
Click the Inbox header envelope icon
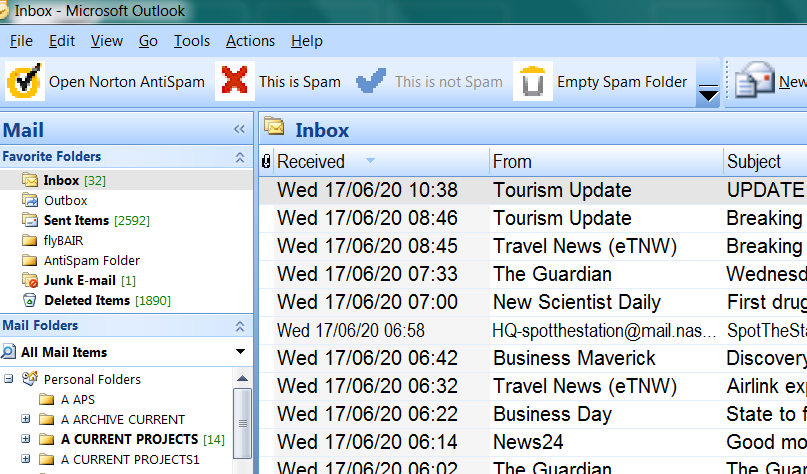click(x=274, y=127)
